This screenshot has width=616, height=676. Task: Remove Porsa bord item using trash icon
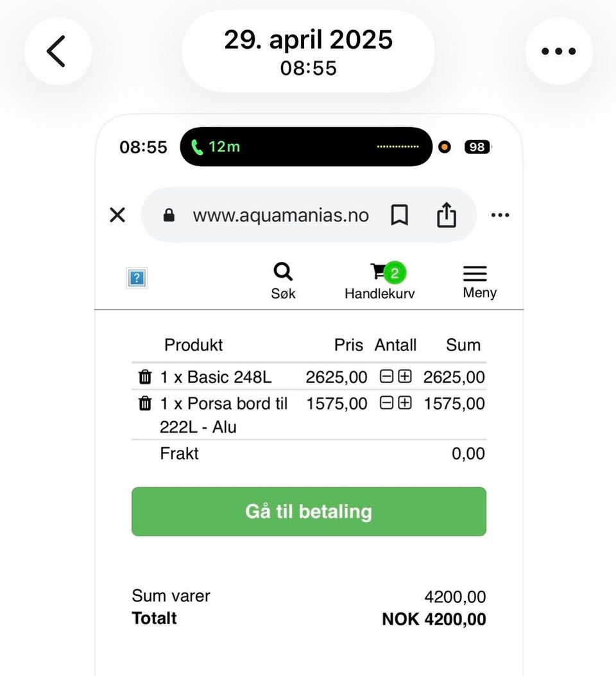(145, 404)
